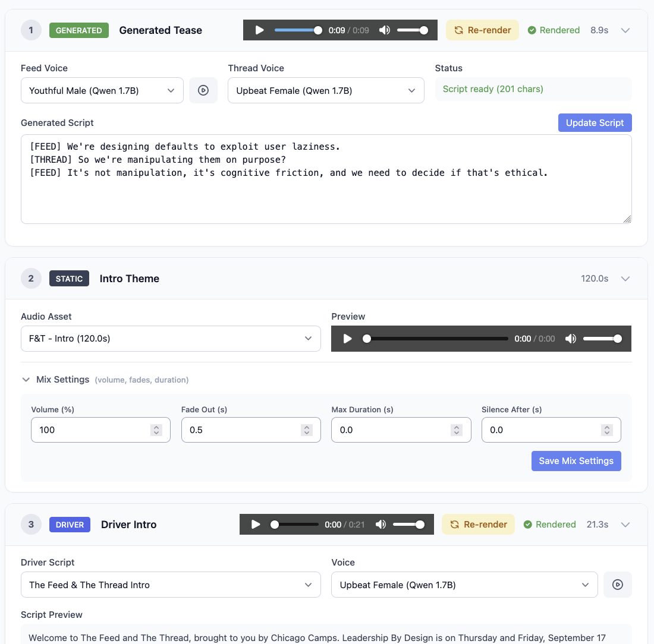Mute the Generated Tease audio player
Screen dimensions: 654x644
385,30
